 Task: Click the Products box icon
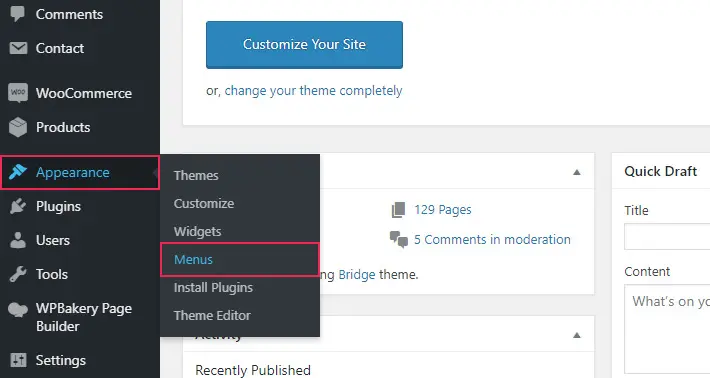click(x=18, y=127)
